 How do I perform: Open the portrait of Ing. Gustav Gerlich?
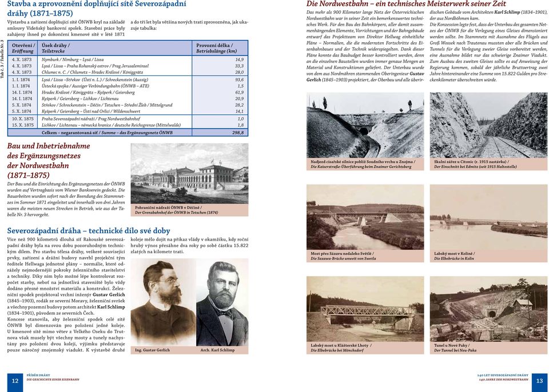coord(163,302)
